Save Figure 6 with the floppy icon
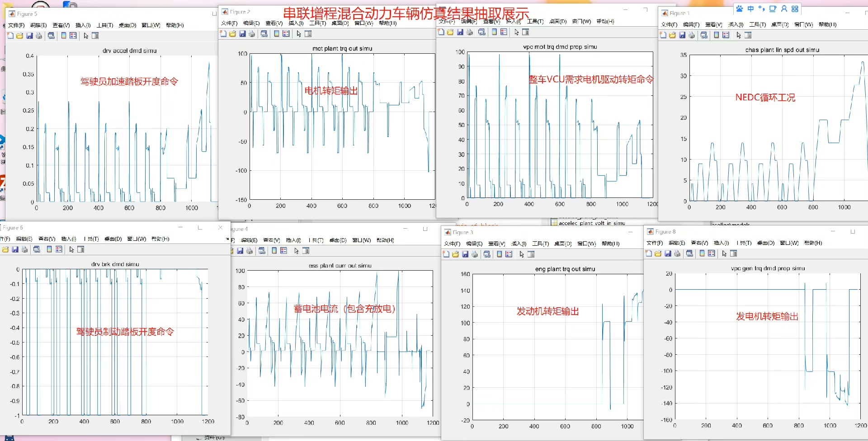Image resolution: width=868 pixels, height=441 pixels. [15, 249]
